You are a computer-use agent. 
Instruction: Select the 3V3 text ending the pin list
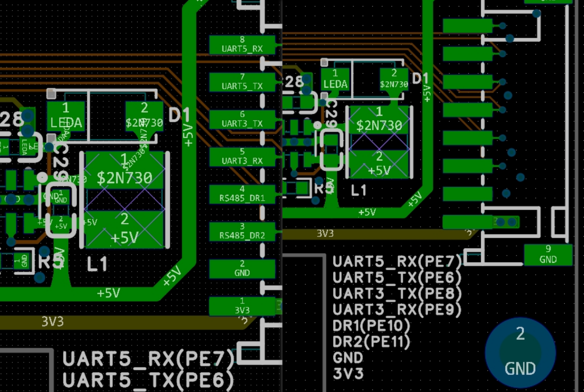(x=348, y=374)
